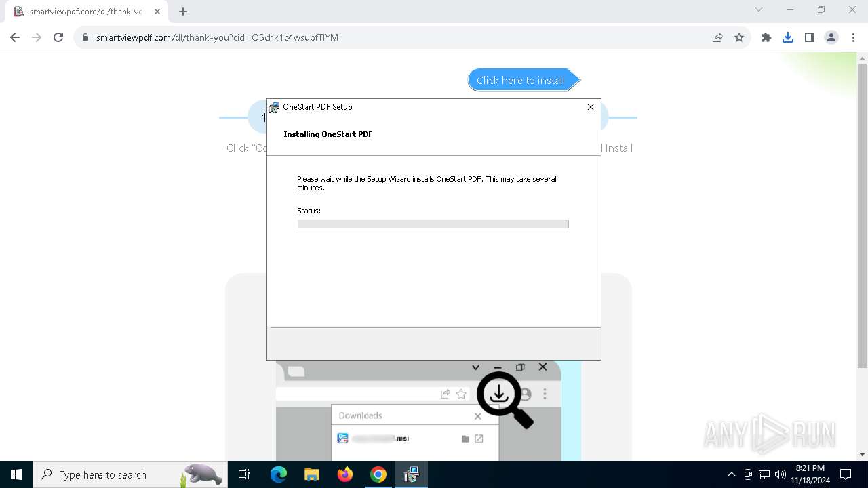This screenshot has width=868, height=488.
Task: Open the Windows Start menu
Action: click(x=16, y=474)
